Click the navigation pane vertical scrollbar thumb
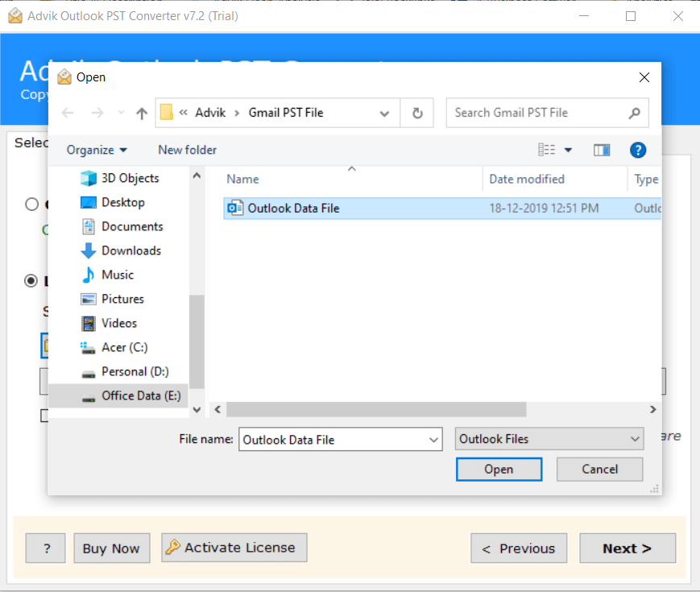 (197, 342)
